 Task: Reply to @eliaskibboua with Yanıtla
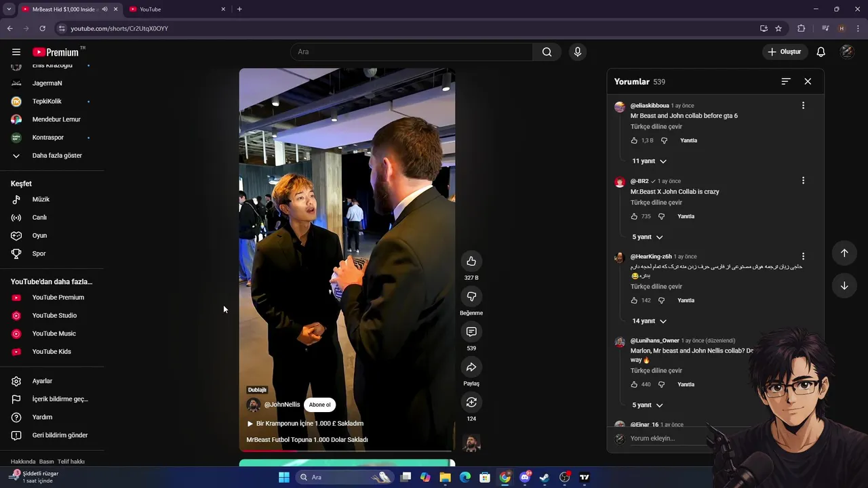coord(688,140)
